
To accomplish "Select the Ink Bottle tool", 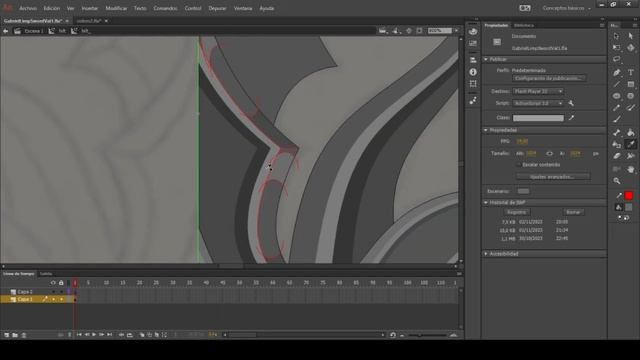I will [616, 144].
